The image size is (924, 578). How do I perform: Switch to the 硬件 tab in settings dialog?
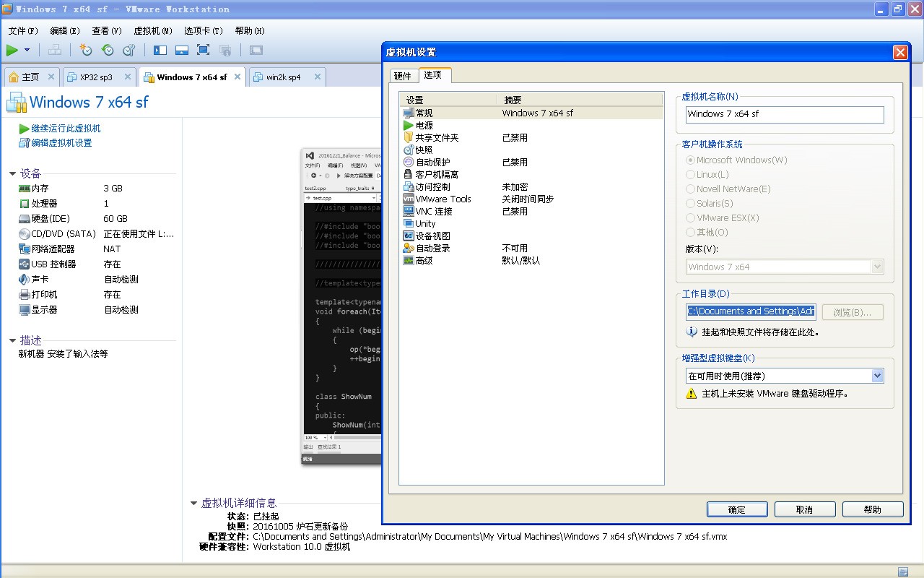(x=403, y=76)
